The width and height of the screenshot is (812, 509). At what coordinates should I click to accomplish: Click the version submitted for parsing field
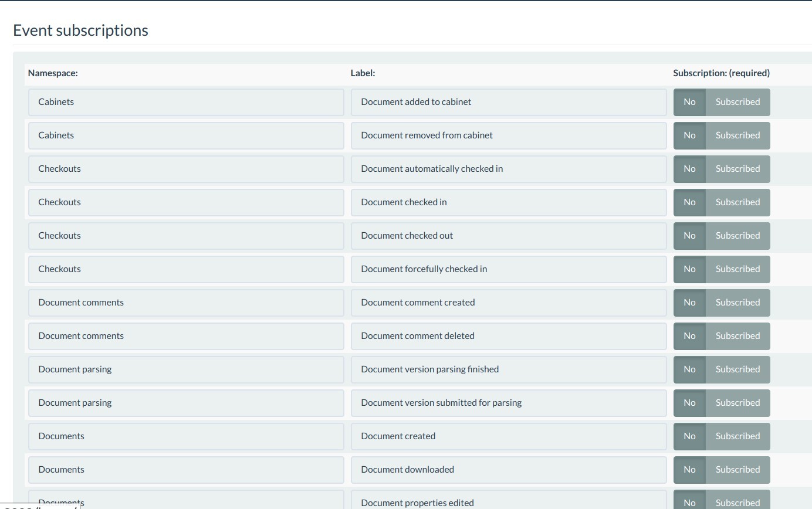click(509, 403)
